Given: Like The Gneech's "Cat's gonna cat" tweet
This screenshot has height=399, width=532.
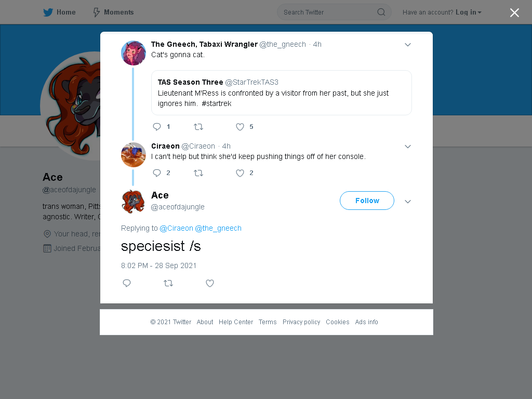Looking at the screenshot, I should point(240,127).
